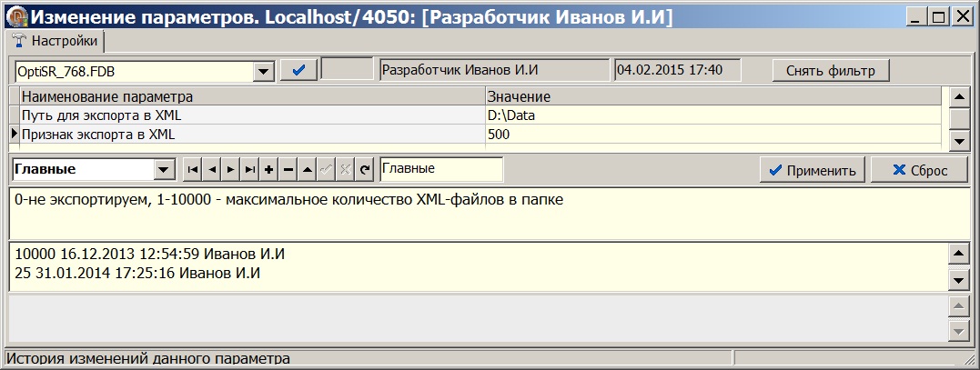Click bottom gray panel scroll up arrow
Screen dimensions: 980x370
[x=958, y=306]
